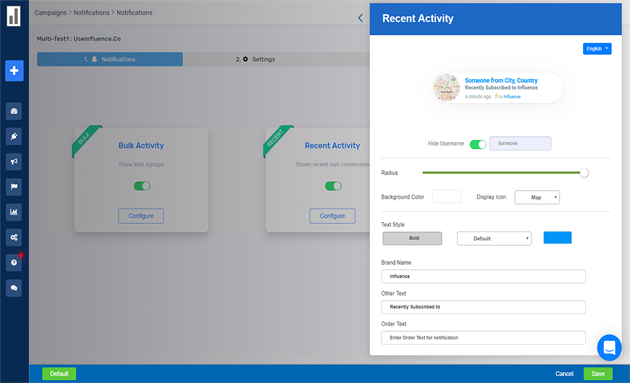
Task: Click the Radius slider handle
Action: [x=584, y=173]
